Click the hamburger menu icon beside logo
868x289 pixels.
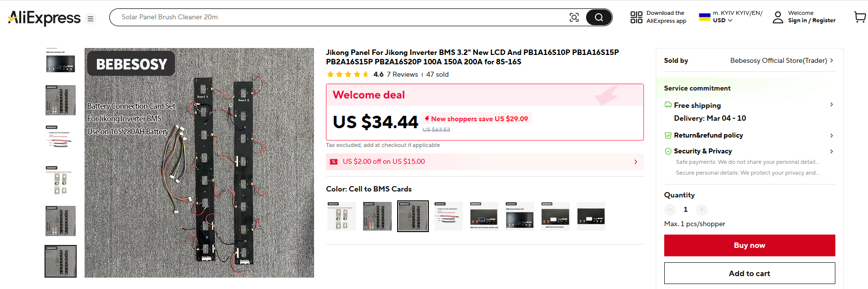91,19
